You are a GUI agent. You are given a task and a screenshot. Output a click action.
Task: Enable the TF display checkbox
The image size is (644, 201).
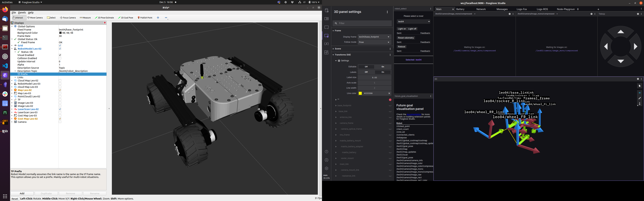coord(60,99)
